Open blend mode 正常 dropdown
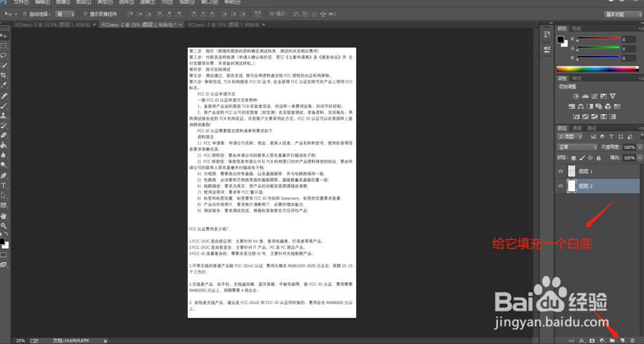Screen dimensions: 644x344 point(577,147)
